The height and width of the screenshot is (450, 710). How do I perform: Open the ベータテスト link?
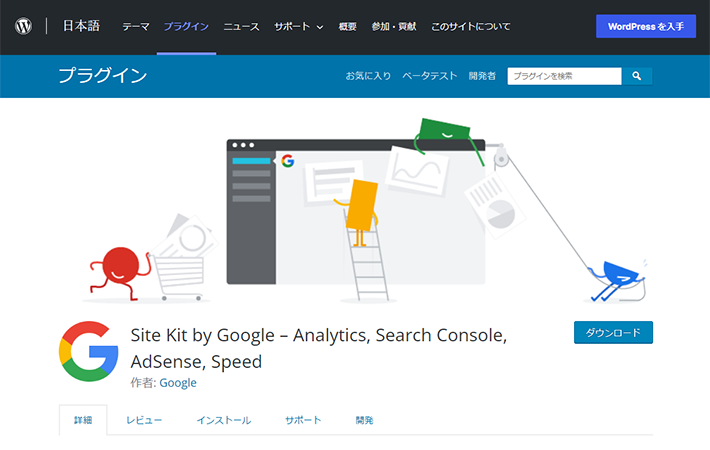430,76
